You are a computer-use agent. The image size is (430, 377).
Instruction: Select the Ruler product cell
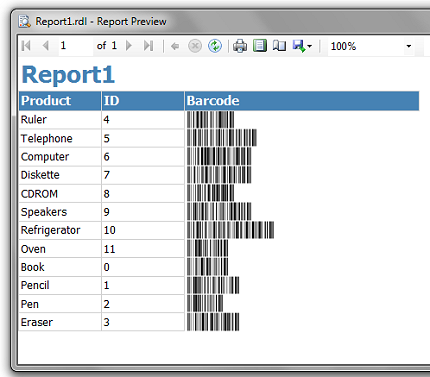pyautogui.click(x=60, y=120)
